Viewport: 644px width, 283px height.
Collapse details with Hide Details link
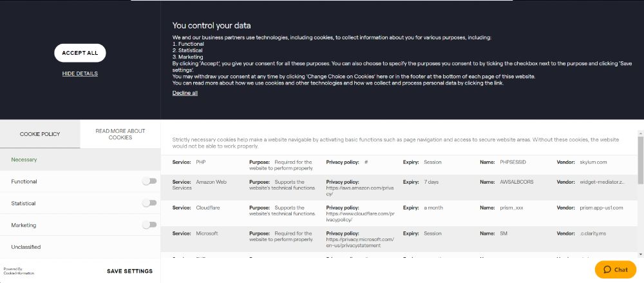pyautogui.click(x=80, y=73)
